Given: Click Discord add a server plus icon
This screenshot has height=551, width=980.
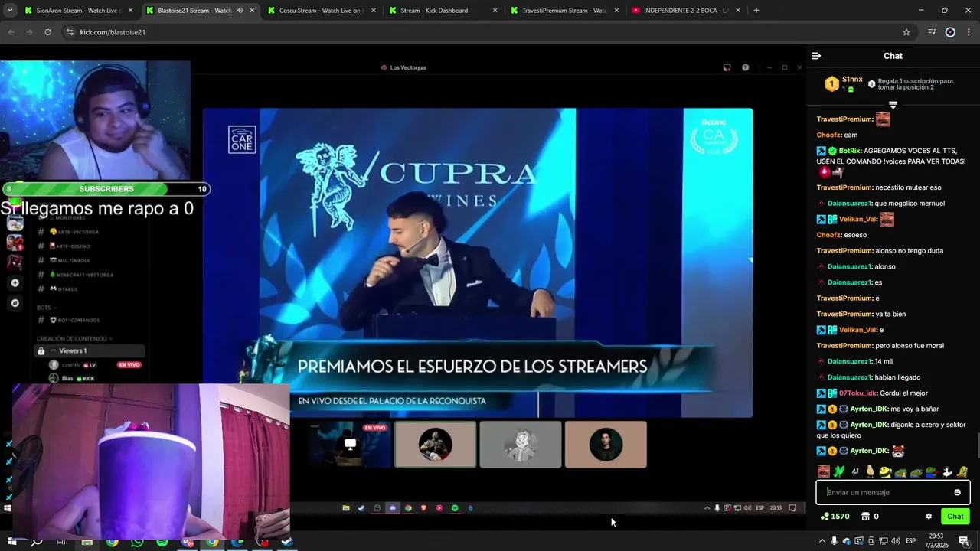Looking at the screenshot, I should click(x=15, y=283).
